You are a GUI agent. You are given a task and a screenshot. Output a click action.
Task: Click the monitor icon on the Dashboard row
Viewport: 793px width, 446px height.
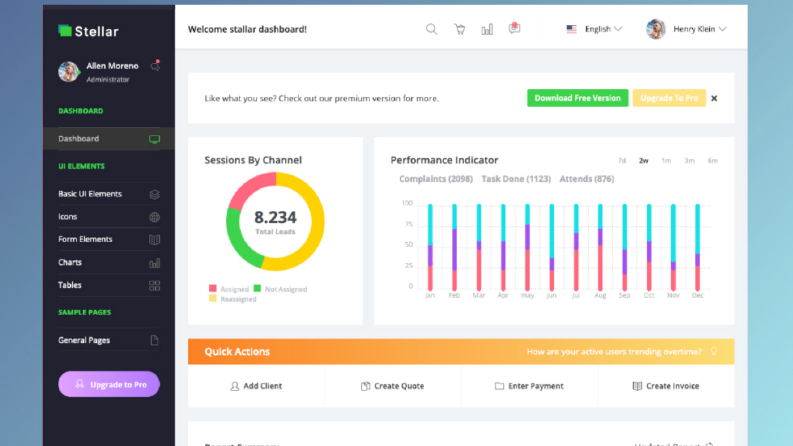pyautogui.click(x=154, y=139)
